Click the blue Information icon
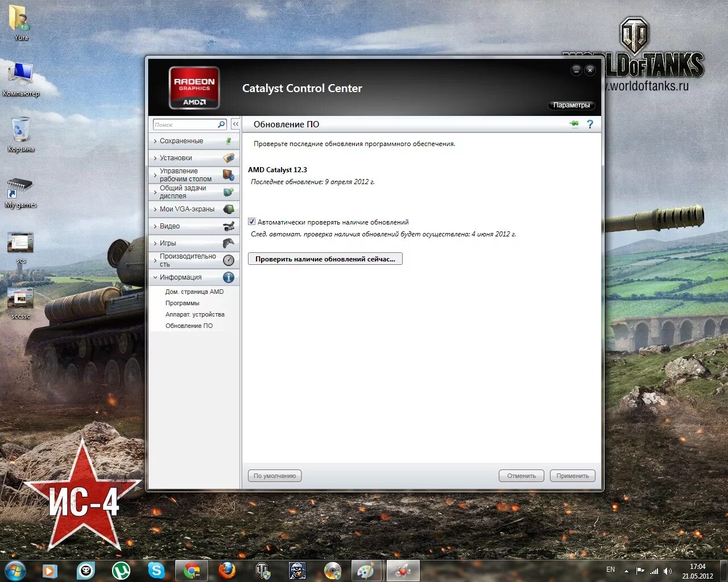Viewport: 728px width, 582px height. tap(229, 277)
